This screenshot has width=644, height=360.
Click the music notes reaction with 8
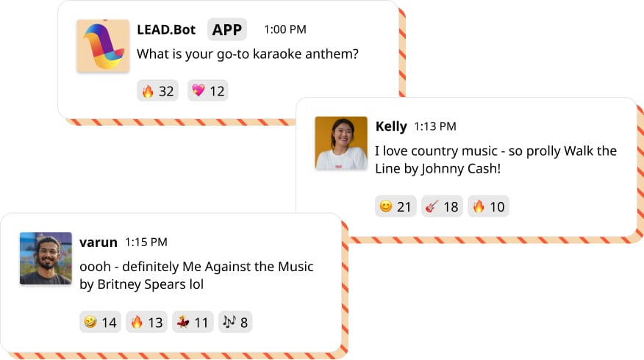click(x=235, y=322)
